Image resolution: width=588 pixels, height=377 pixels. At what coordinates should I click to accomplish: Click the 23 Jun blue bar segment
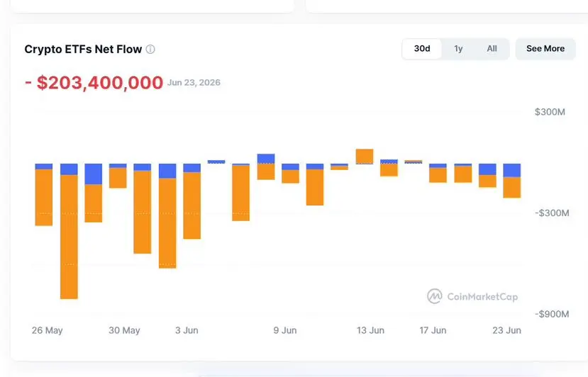tap(512, 171)
